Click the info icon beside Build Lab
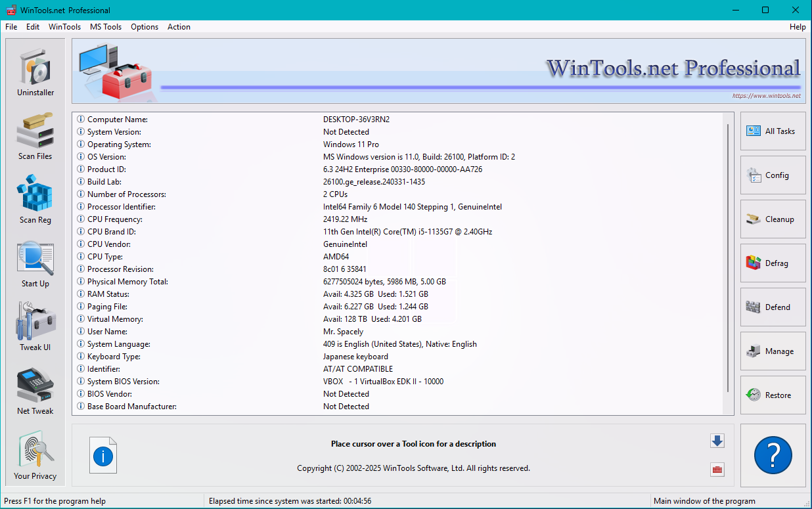Image resolution: width=812 pixels, height=509 pixels. point(81,182)
